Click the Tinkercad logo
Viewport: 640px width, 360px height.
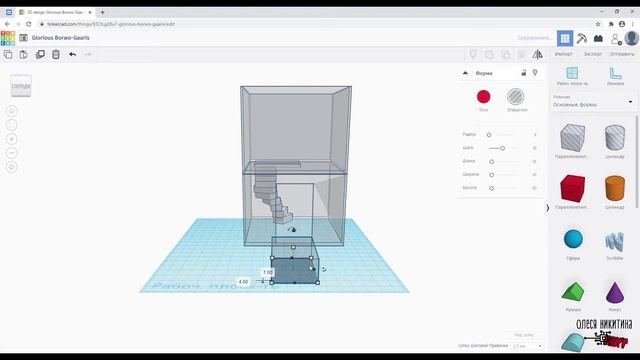8,38
